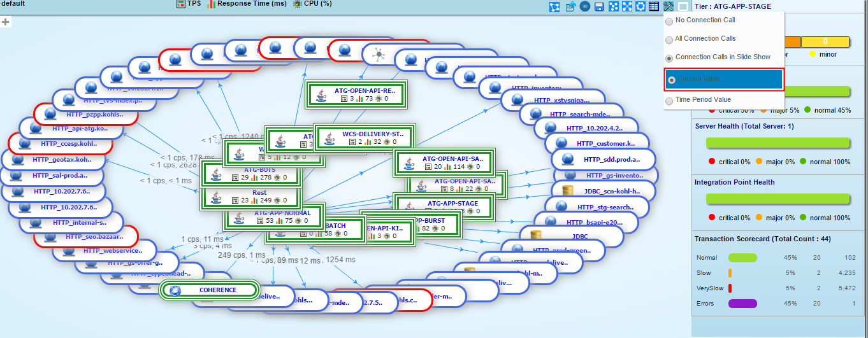Click globe icon on HTTP_ccesp.kohl node
868x338 pixels.
[25, 143]
